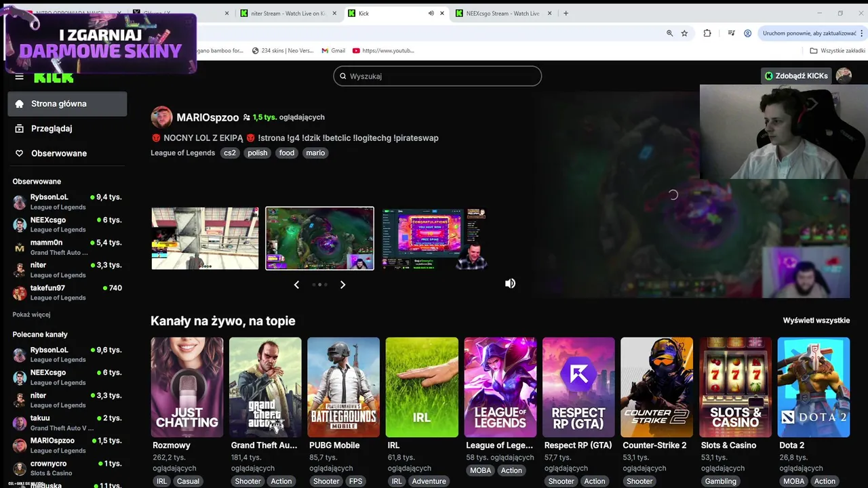Click the Gambling tag under Slots & Casino
This screenshot has width=868, height=488.
pos(720,481)
